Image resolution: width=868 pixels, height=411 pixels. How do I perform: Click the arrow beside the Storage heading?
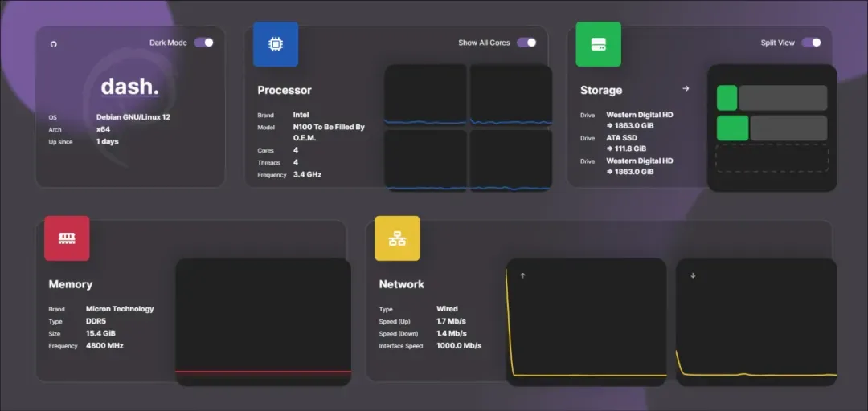(686, 89)
